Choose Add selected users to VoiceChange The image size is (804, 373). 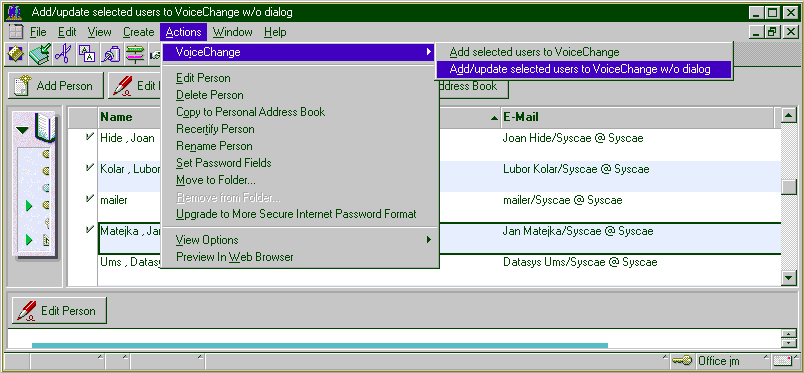coord(584,52)
